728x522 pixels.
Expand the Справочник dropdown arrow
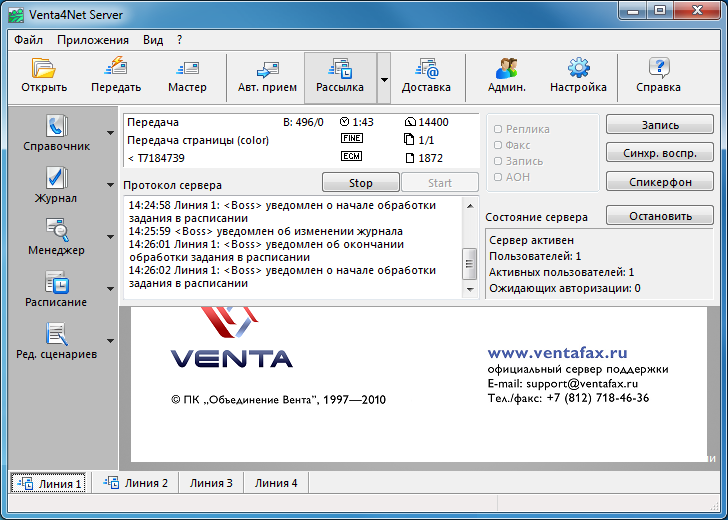point(110,133)
